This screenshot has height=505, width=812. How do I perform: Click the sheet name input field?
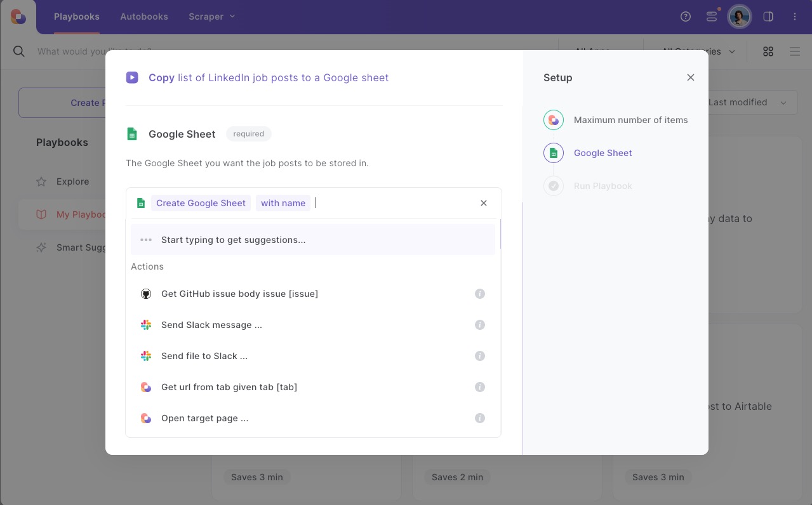394,203
